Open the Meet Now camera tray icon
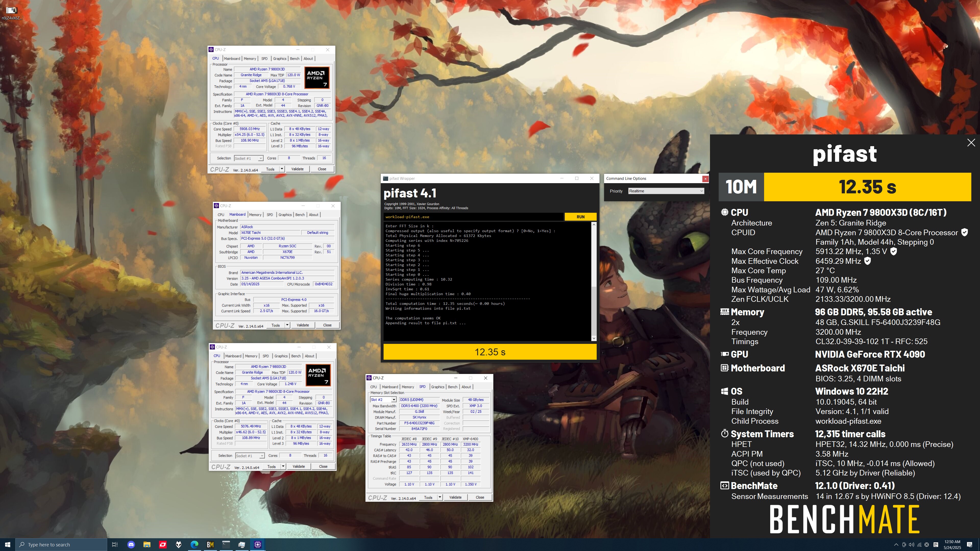The height and width of the screenshot is (551, 980). coord(904,545)
